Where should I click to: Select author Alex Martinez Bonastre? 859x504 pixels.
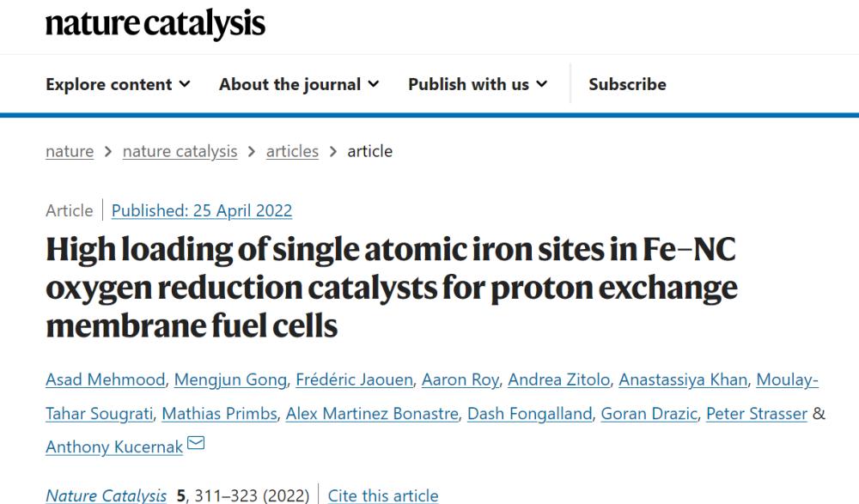tap(372, 414)
